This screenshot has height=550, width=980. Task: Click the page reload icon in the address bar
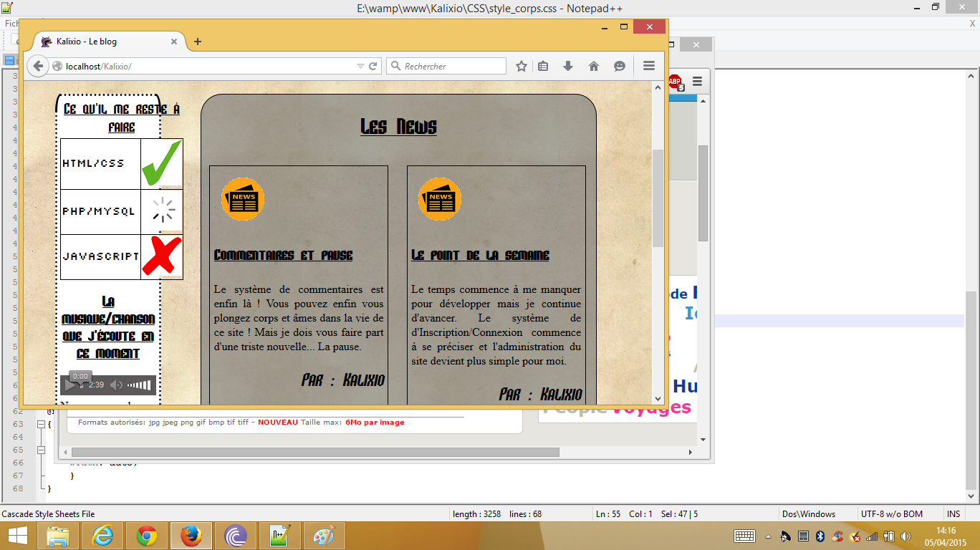(373, 65)
